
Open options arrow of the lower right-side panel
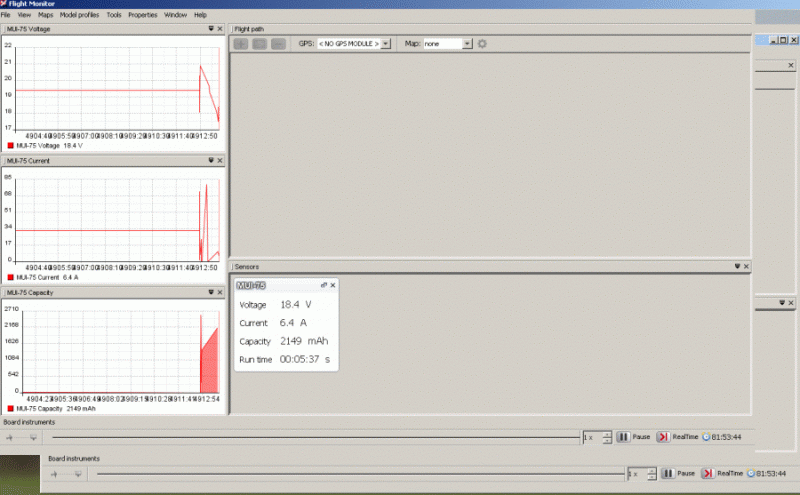(x=782, y=303)
